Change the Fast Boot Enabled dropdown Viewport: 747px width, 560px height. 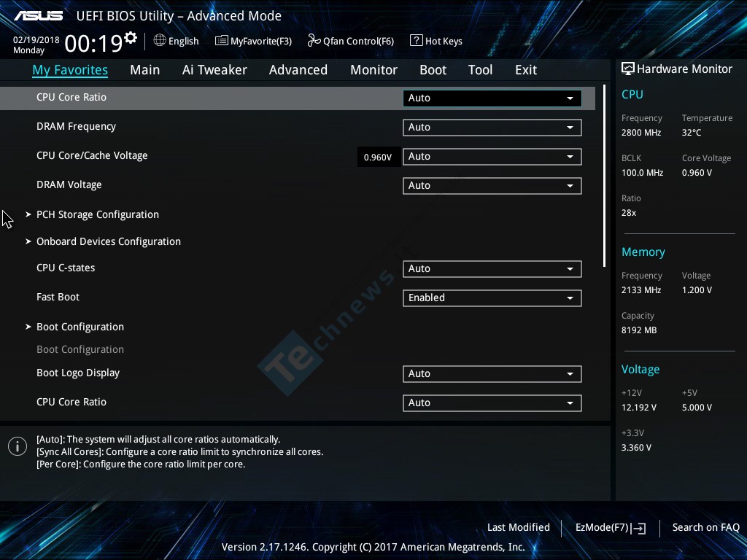(492, 298)
